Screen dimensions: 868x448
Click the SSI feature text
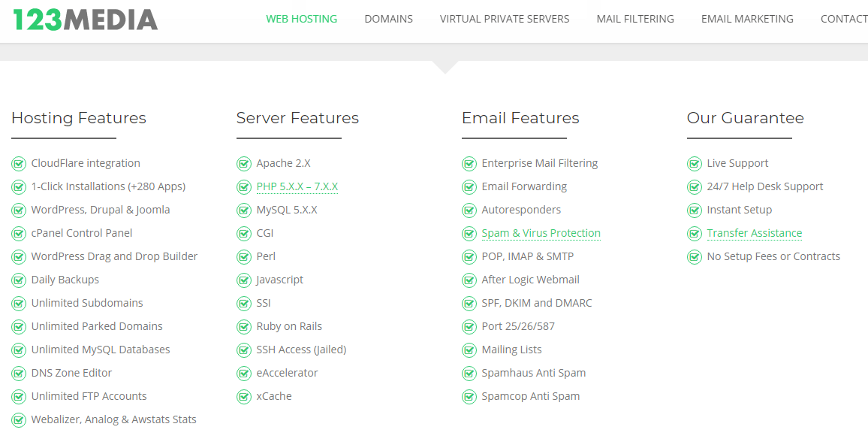tap(264, 303)
